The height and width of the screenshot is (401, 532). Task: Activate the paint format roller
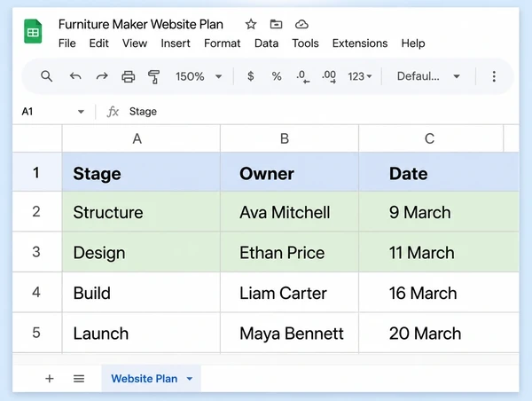(x=154, y=76)
